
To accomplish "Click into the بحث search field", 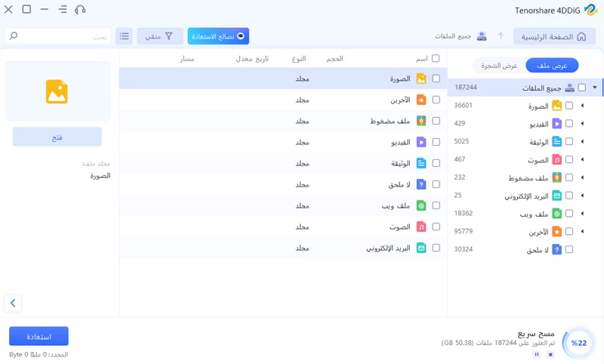I will pos(58,36).
